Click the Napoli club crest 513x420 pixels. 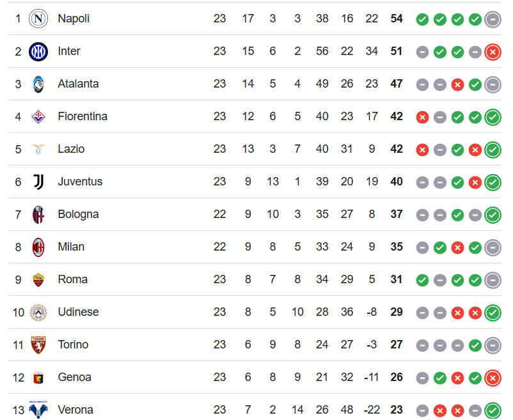(x=38, y=19)
